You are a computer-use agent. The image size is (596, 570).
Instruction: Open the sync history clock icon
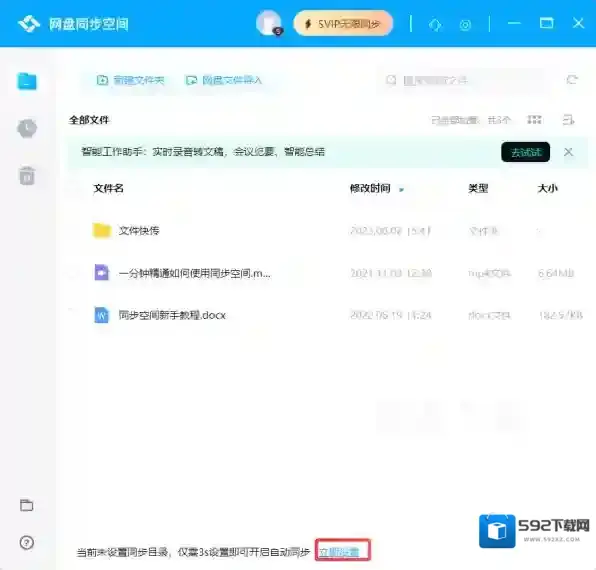pyautogui.click(x=27, y=128)
